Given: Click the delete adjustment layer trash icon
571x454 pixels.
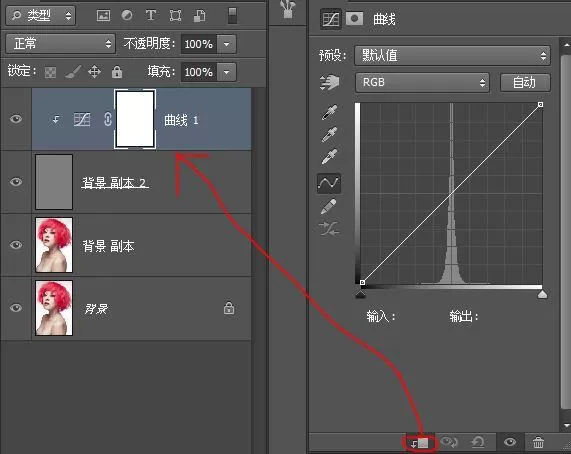Looking at the screenshot, I should 538,442.
